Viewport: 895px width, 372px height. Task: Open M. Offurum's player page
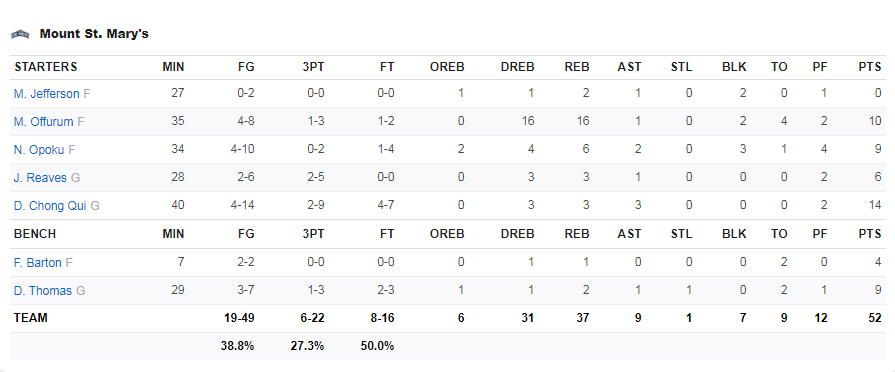pyautogui.click(x=43, y=122)
